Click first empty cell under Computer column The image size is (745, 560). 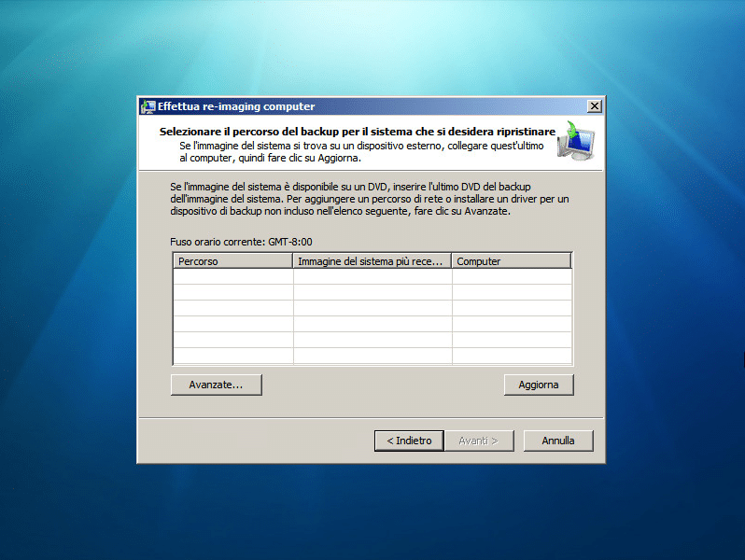click(x=511, y=277)
